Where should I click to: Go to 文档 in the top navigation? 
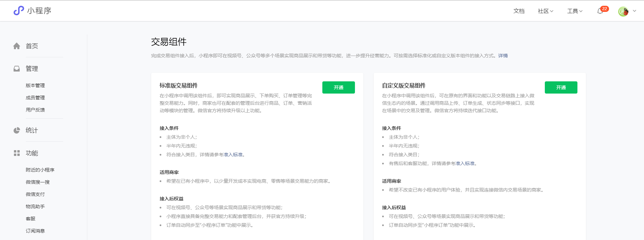click(519, 11)
